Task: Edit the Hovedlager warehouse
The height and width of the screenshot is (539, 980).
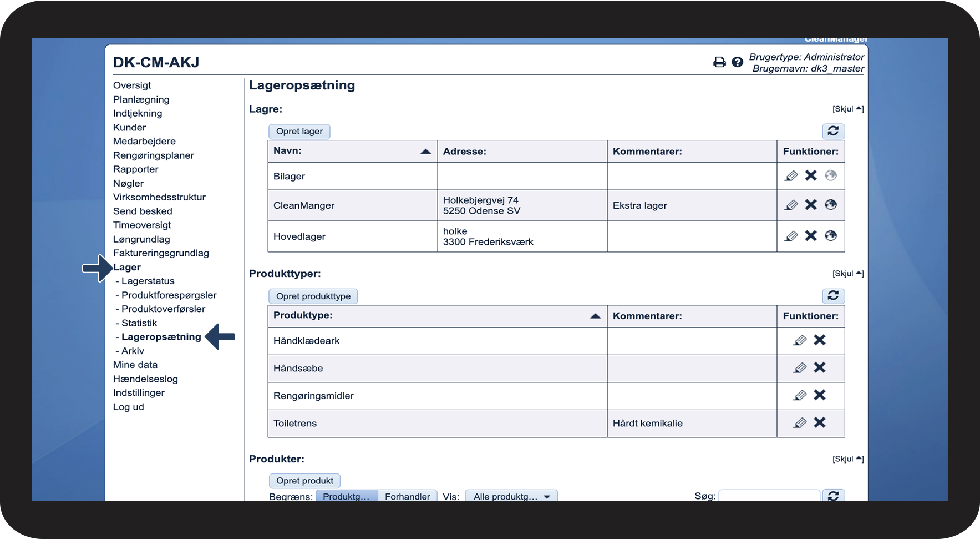Action: (791, 236)
